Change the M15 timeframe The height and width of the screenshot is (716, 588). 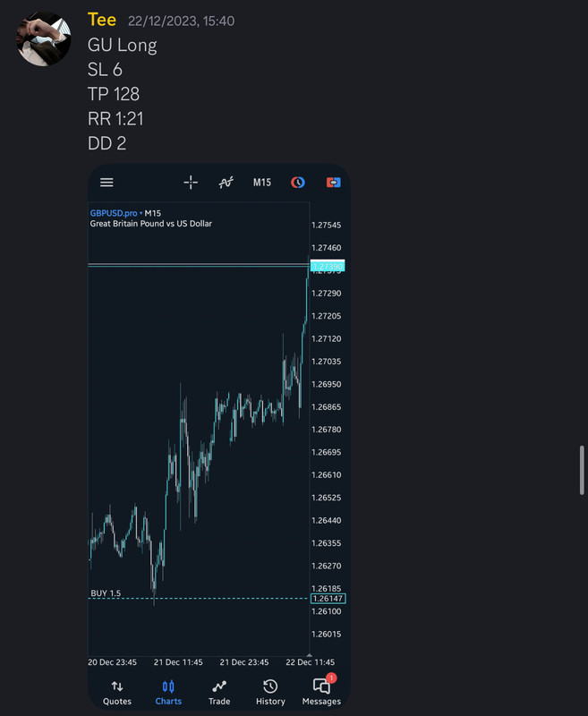262,183
